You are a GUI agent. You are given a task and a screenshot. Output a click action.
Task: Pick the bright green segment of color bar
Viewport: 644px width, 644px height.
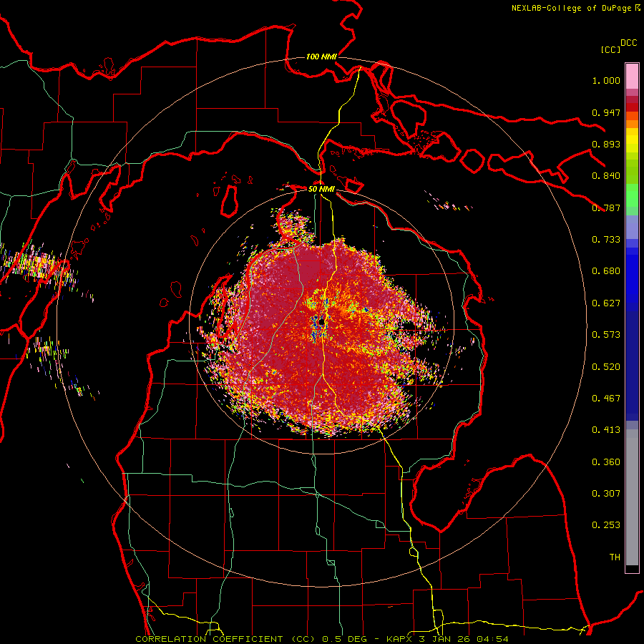point(632,195)
